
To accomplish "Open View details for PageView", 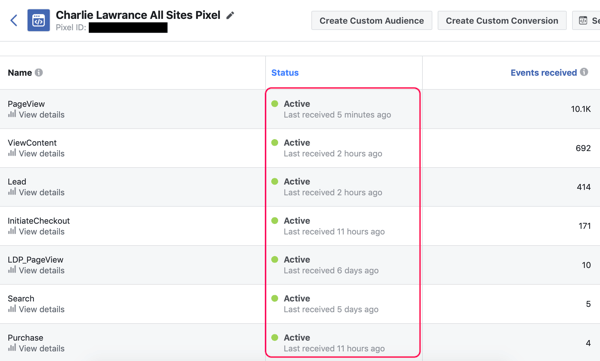I will coord(42,115).
